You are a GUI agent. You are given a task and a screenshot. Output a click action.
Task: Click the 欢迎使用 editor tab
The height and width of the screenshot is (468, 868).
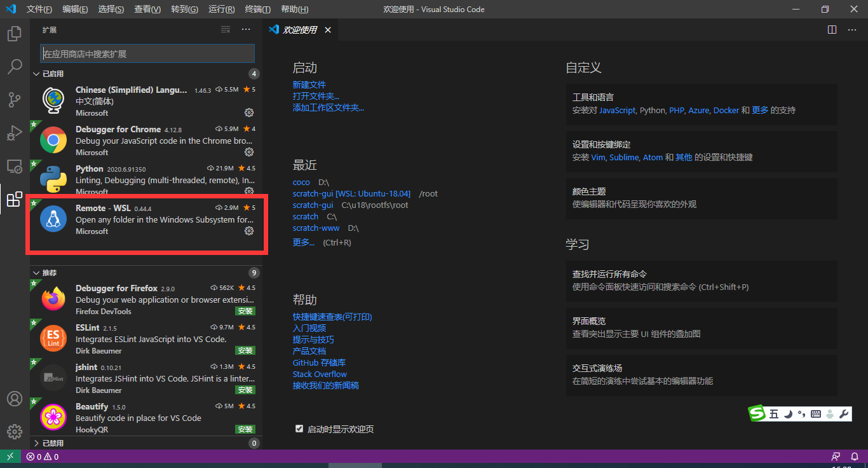pyautogui.click(x=299, y=29)
